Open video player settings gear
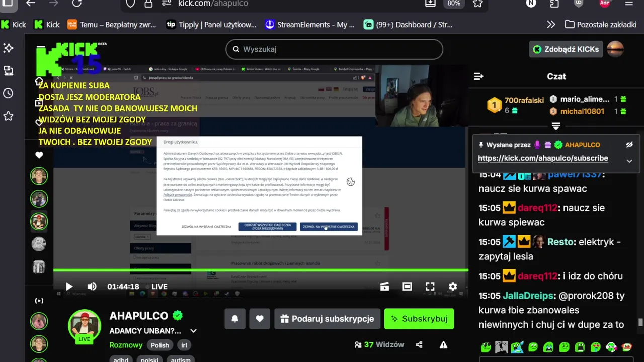This screenshot has width=644, height=362. [453, 287]
